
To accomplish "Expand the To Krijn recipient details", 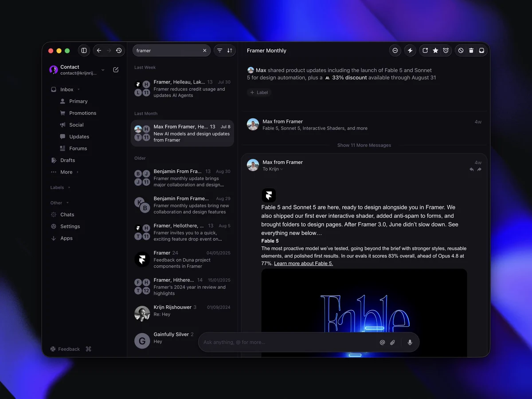I will (x=273, y=169).
